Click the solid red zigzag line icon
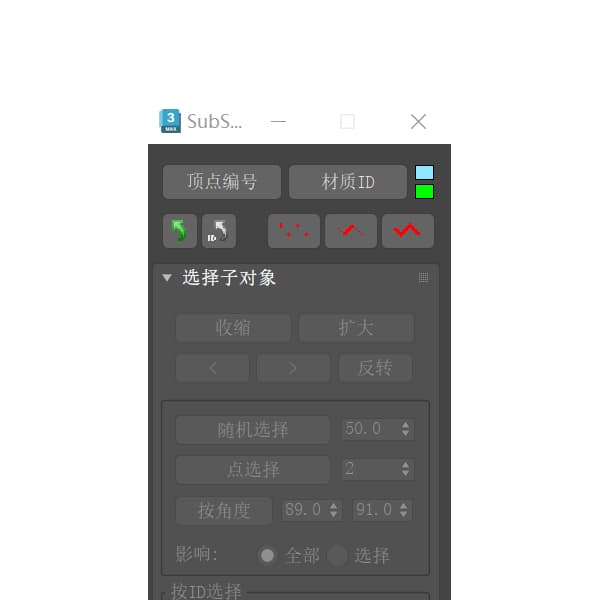This screenshot has width=600, height=600. 408,231
